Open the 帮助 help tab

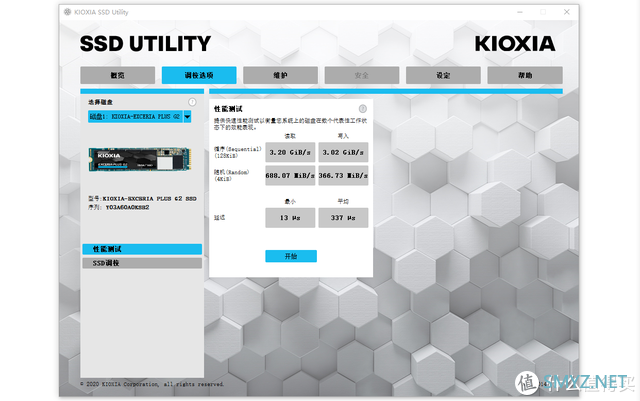point(525,75)
